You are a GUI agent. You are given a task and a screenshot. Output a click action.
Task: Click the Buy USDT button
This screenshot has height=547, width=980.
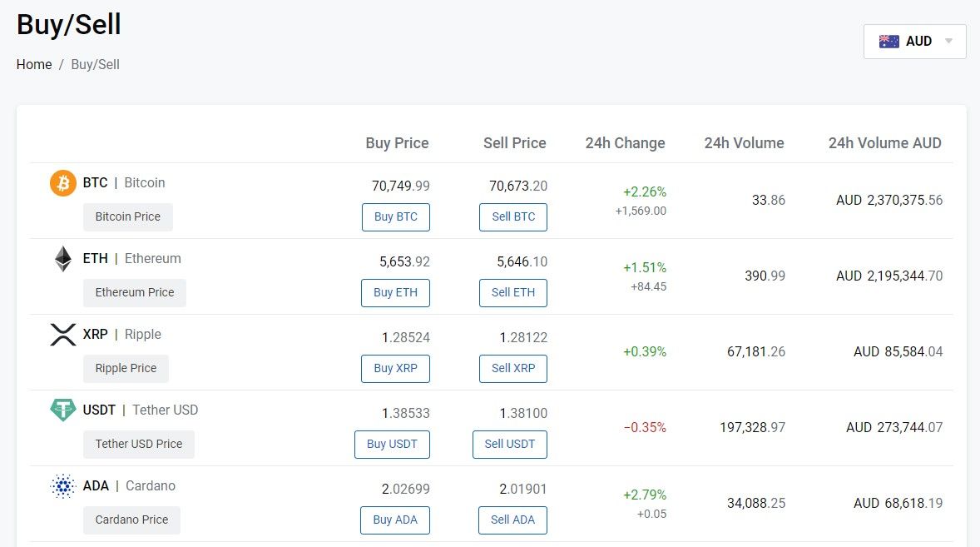tap(392, 444)
